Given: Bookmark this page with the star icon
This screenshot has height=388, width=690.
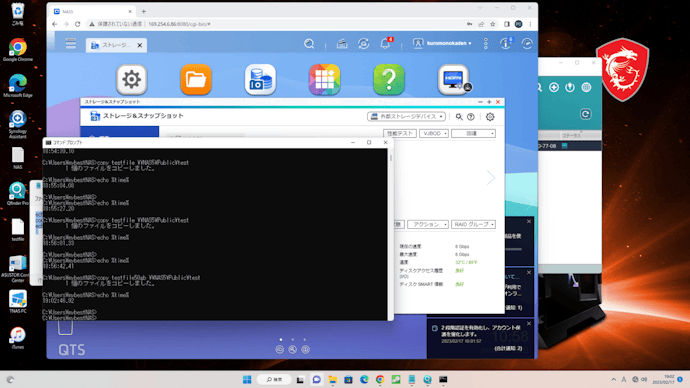Looking at the screenshot, I should [492, 24].
